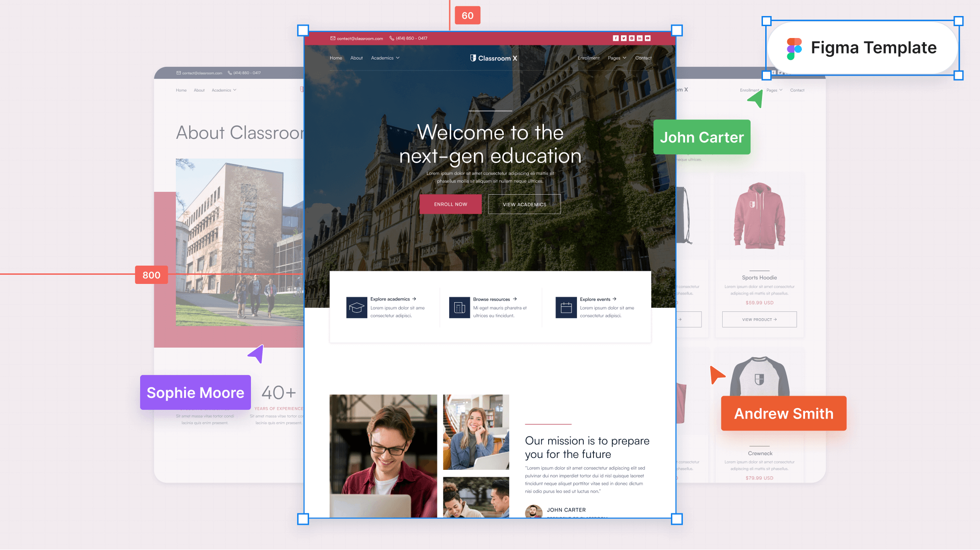
Task: Go to Home in the hero navigation
Action: (336, 58)
